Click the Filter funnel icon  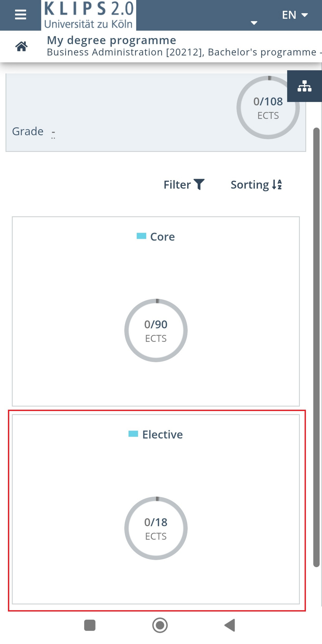pos(199,185)
